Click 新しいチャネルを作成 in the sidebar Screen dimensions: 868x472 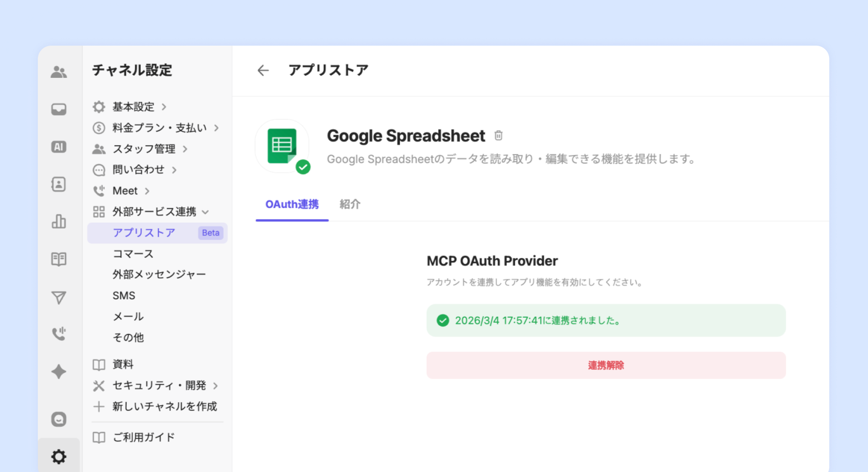[165, 406]
